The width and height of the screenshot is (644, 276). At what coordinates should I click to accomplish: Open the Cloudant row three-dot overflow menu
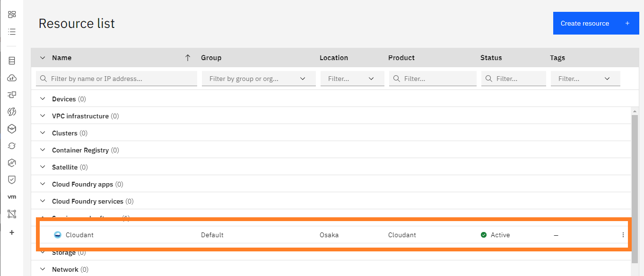point(623,235)
